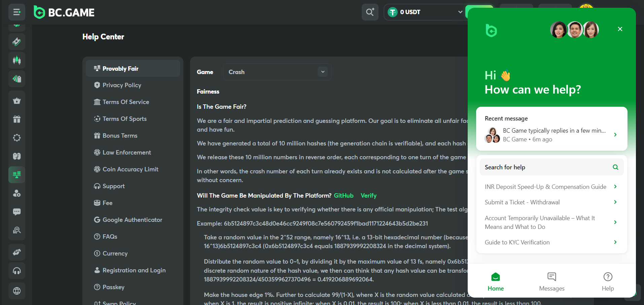Viewport: 644px width, 305px height.
Task: Click the globe language icon in sidebar
Action: tap(17, 291)
